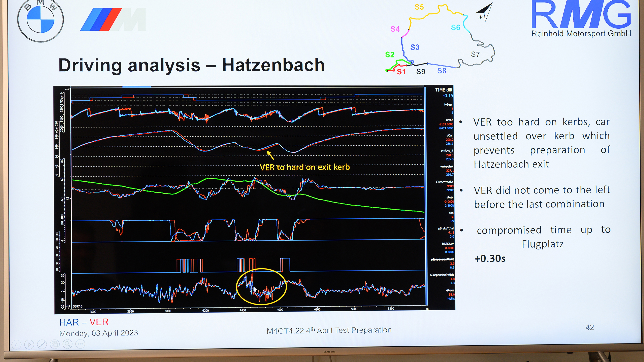
Task: Click the 'aSuspensionPotRR' channel label
Action: (x=442, y=275)
